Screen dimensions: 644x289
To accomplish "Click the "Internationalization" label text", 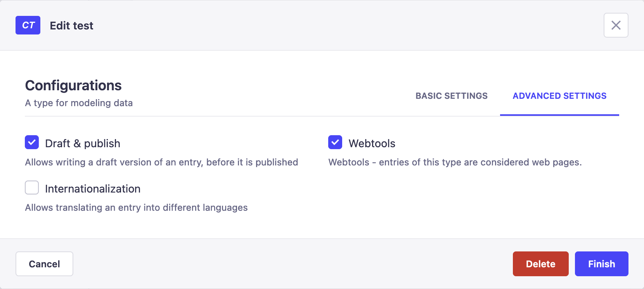I will 93,189.
